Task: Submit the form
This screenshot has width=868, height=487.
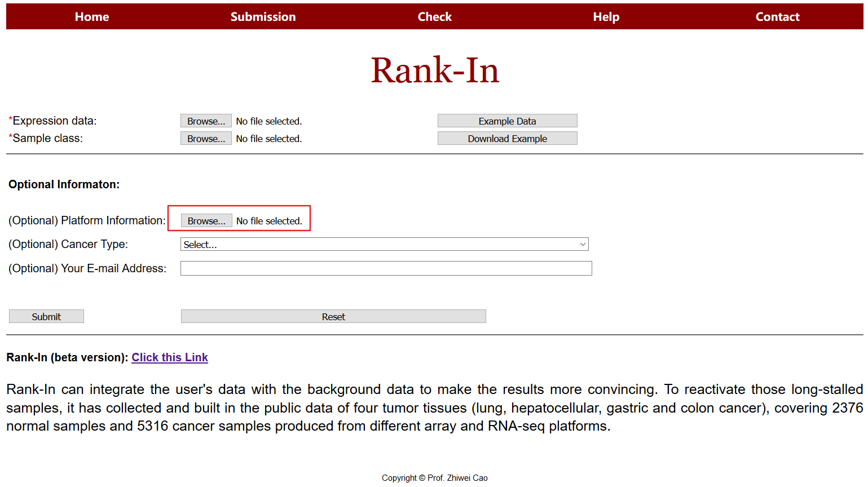Action: click(x=46, y=317)
